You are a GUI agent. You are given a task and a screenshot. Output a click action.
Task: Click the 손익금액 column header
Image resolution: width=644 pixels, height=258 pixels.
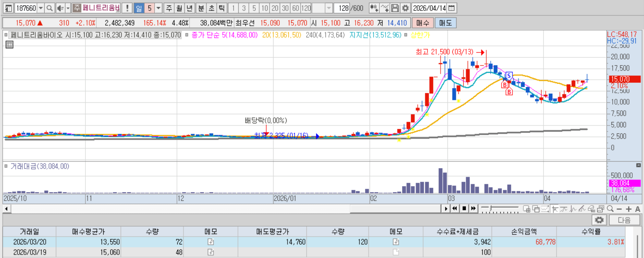click(524, 231)
